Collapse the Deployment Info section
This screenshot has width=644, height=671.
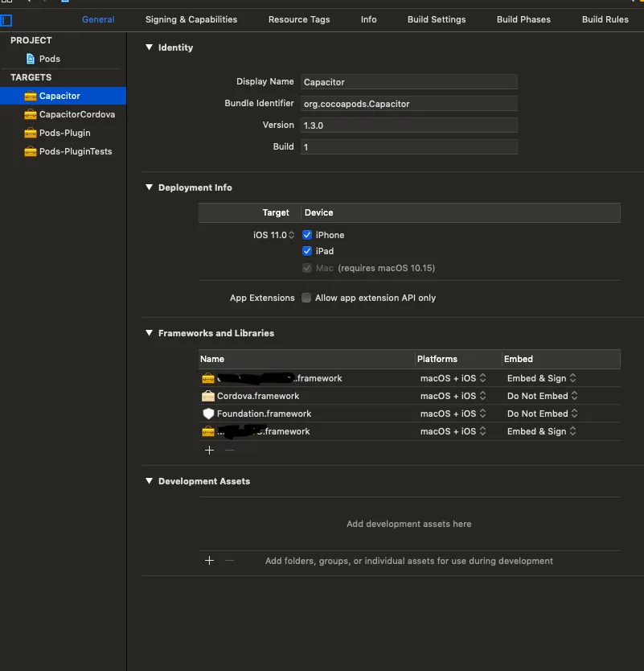(x=149, y=187)
